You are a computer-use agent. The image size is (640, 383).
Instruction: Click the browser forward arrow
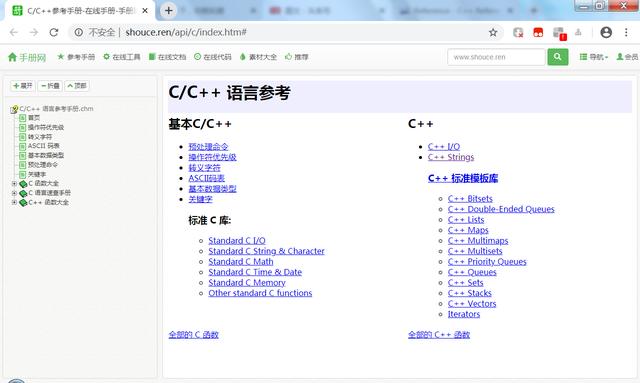coord(34,32)
